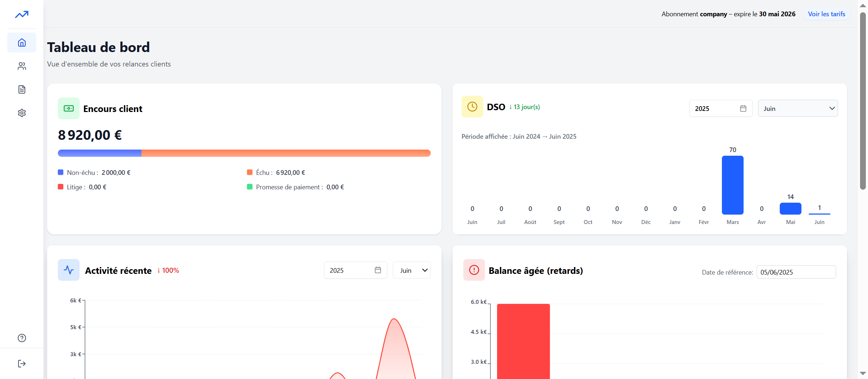
Task: Click the DSO clock icon
Action: (472, 107)
